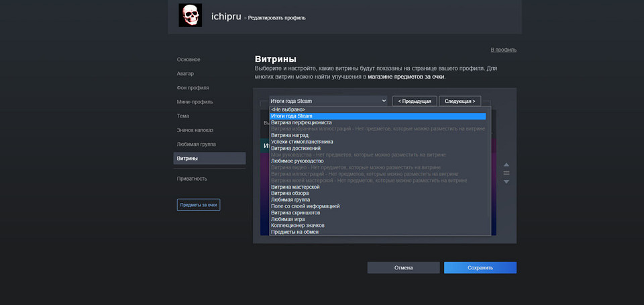
Task: Select 'Поле со своей информацией' option
Action: 378,206
